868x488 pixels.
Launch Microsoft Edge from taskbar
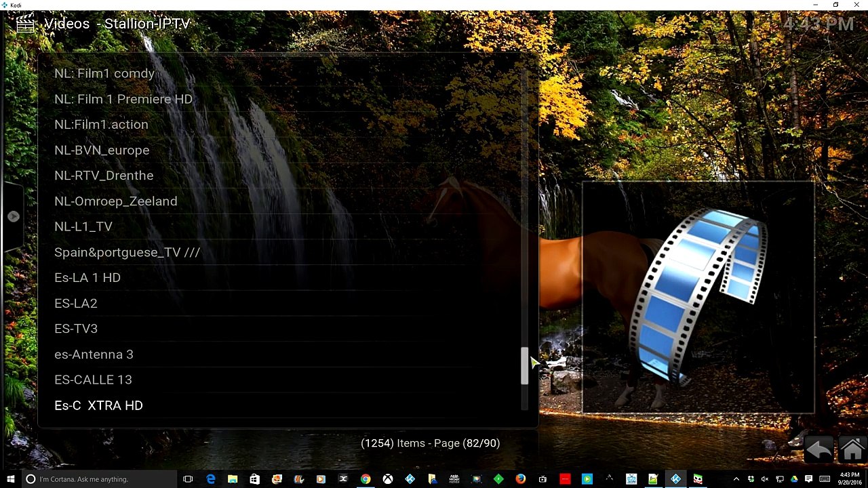[211, 479]
